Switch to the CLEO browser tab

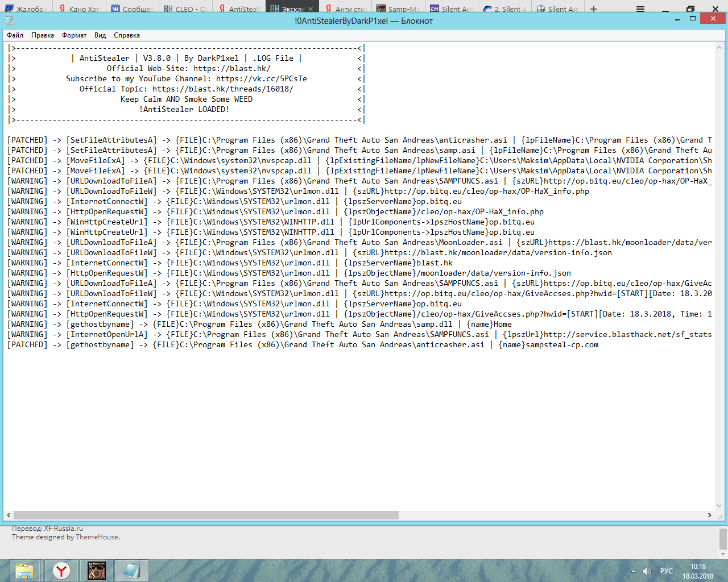(x=185, y=9)
